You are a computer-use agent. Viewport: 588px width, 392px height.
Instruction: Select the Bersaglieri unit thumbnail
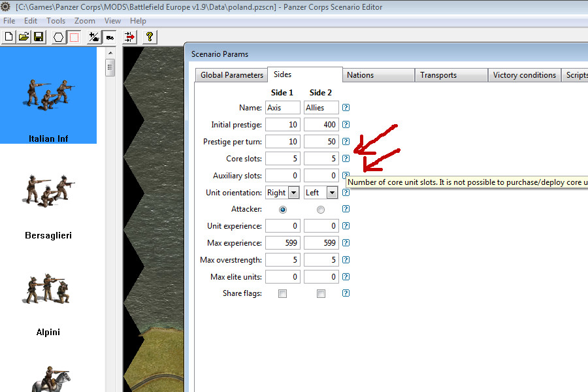click(48, 203)
